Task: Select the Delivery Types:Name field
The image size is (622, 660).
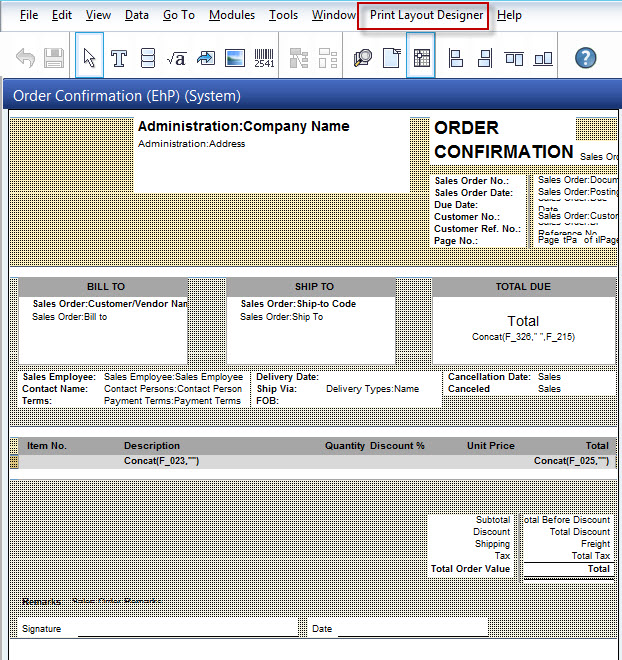Action: [x=372, y=389]
